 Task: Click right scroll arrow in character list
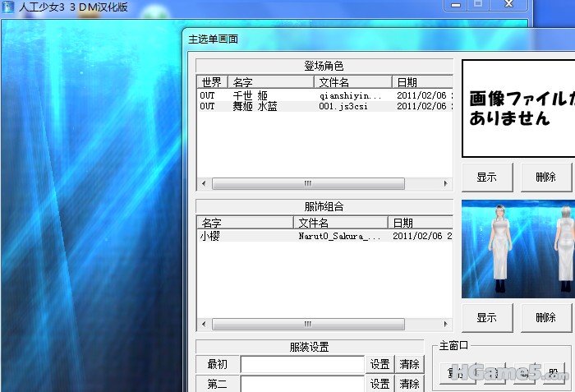coord(446,184)
